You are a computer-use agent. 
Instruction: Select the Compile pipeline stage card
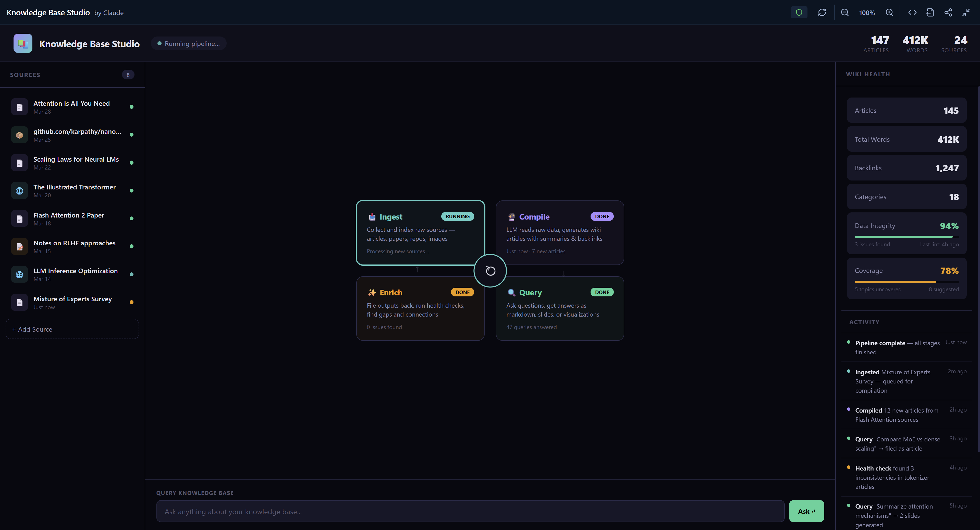pos(560,233)
